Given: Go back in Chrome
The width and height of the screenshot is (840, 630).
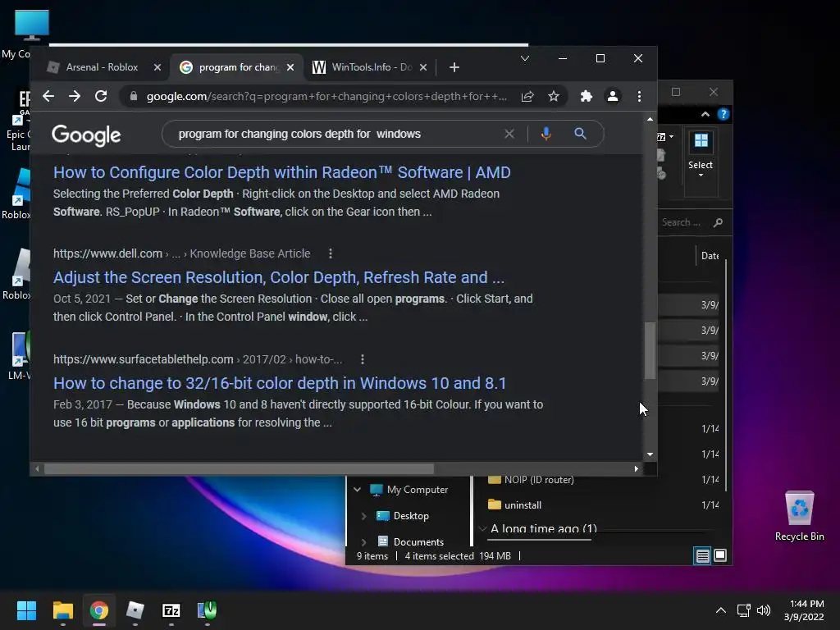Looking at the screenshot, I should click(x=48, y=97).
